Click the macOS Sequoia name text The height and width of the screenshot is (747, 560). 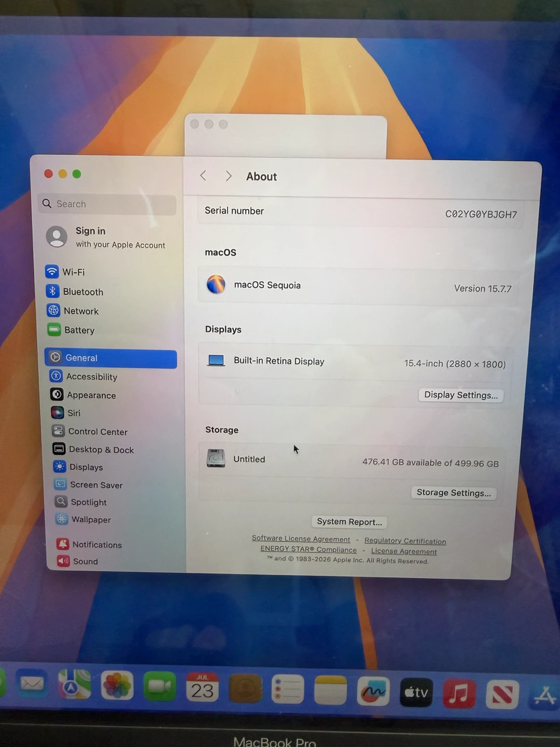267,285
